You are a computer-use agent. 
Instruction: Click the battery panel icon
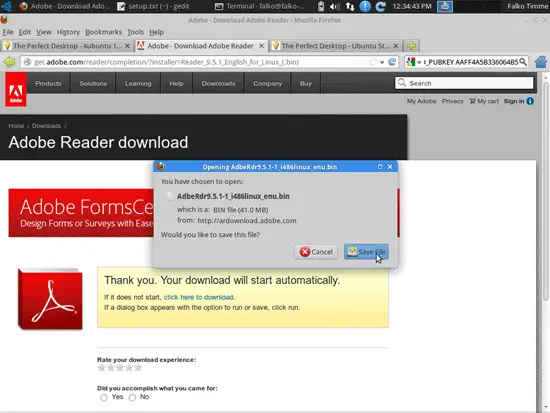pyautogui.click(x=321, y=6)
